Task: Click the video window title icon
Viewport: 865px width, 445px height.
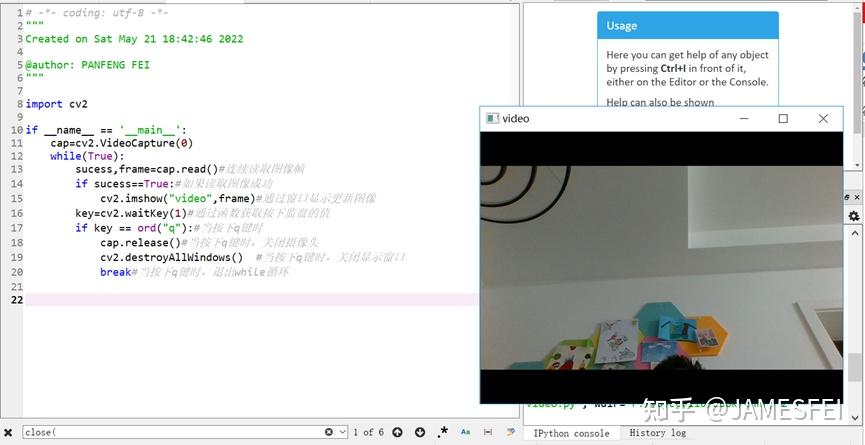Action: (x=493, y=119)
